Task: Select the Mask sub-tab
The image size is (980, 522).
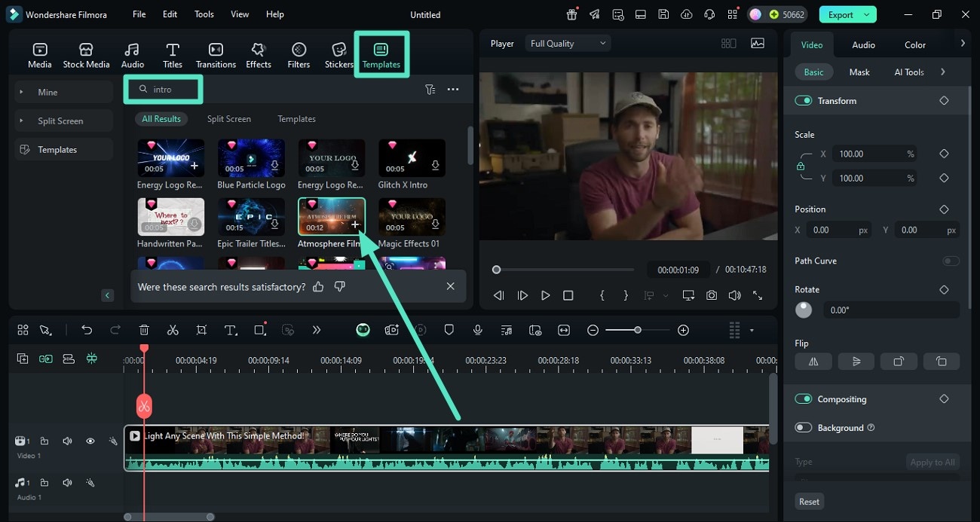Action: point(859,72)
